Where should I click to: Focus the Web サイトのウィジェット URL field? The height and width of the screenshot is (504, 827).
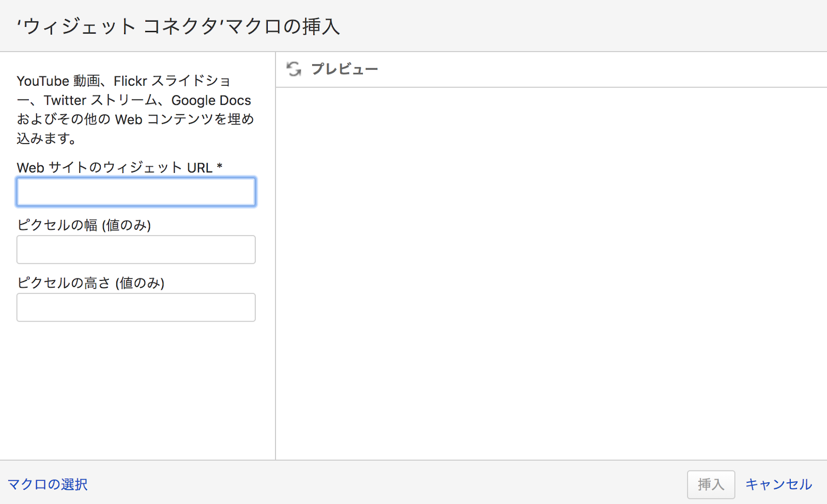pyautogui.click(x=136, y=192)
